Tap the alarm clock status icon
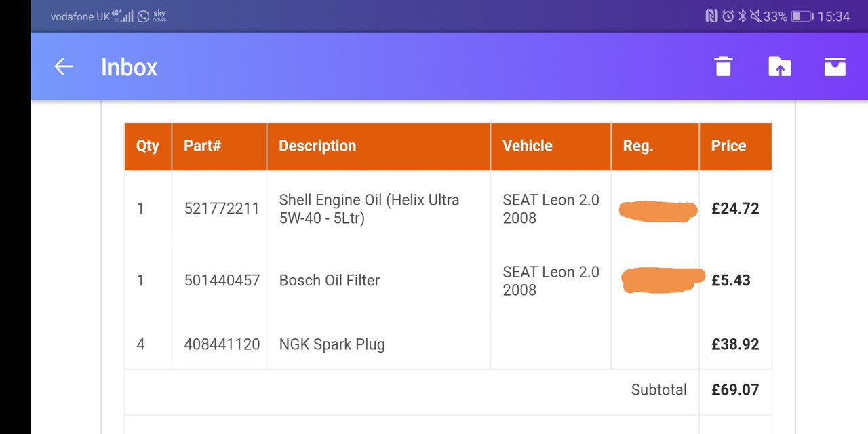This screenshot has width=868, height=434. click(728, 16)
